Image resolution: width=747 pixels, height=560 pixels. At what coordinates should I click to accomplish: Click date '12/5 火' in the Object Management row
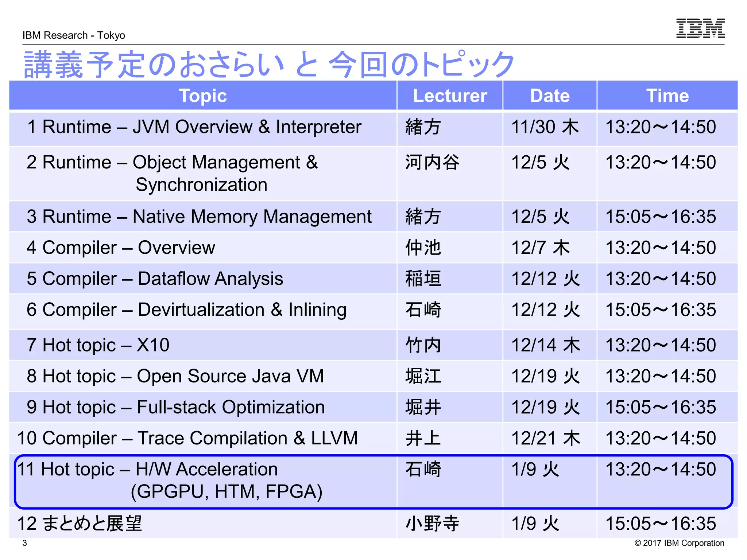click(x=541, y=163)
